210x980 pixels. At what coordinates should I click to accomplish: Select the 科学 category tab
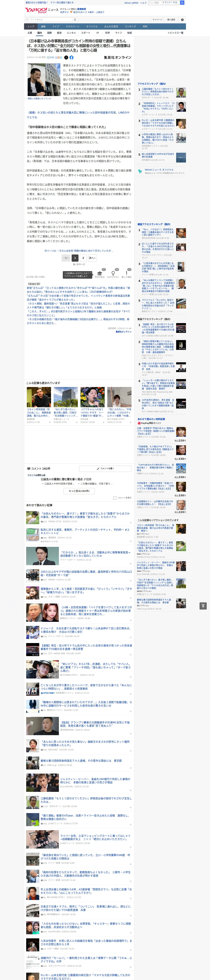coord(107,33)
